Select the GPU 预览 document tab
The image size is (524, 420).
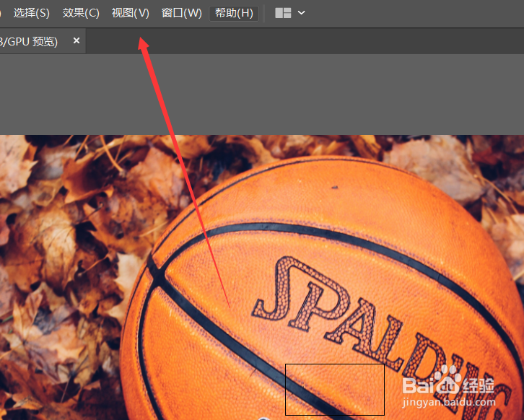[43, 41]
